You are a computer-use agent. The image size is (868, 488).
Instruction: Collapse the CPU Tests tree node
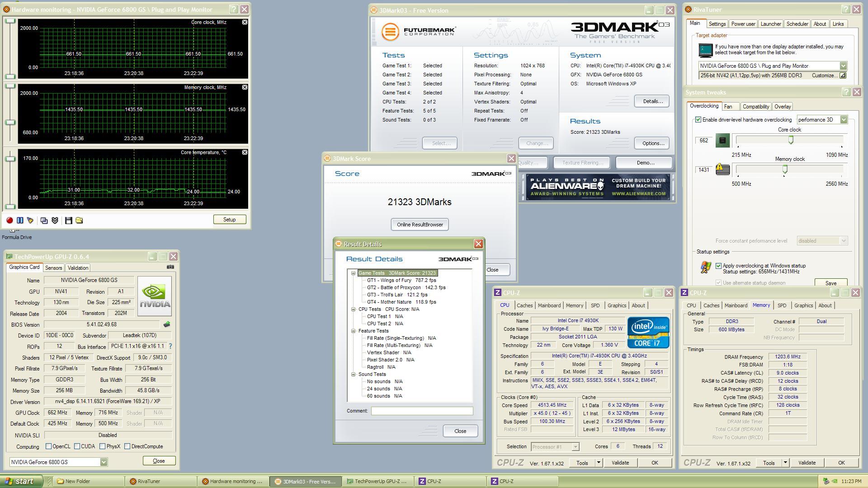click(x=354, y=309)
